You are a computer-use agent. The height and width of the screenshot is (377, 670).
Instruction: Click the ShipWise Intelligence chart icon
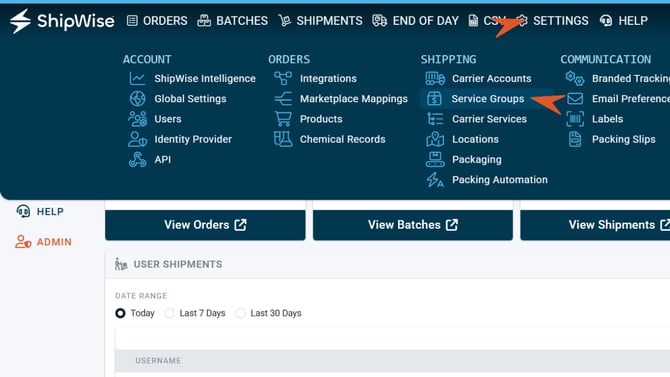pyautogui.click(x=138, y=79)
